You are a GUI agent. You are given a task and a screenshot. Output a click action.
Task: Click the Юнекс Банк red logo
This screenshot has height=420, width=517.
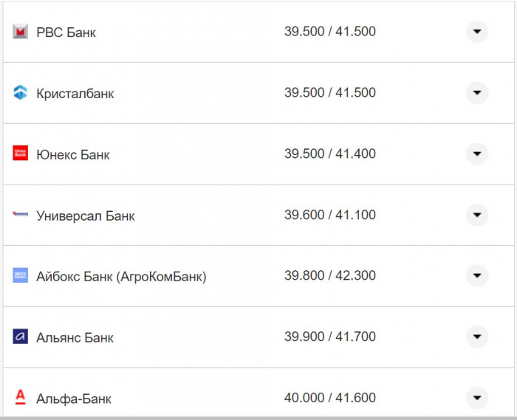pos(21,154)
